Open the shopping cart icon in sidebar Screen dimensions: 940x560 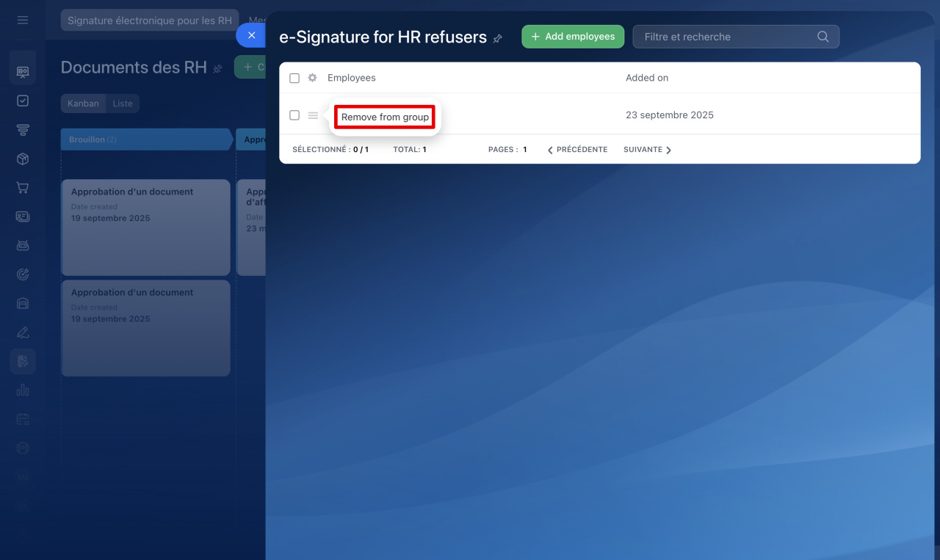coord(23,188)
